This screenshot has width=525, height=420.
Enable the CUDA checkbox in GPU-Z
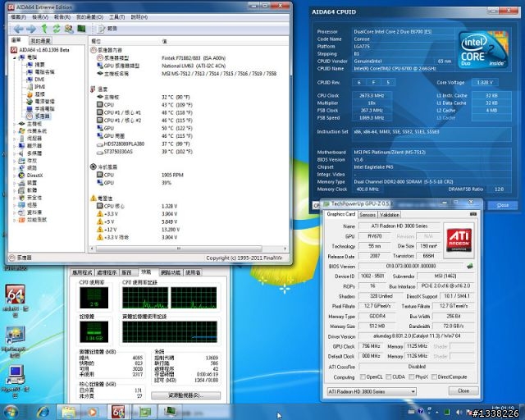pos(388,377)
